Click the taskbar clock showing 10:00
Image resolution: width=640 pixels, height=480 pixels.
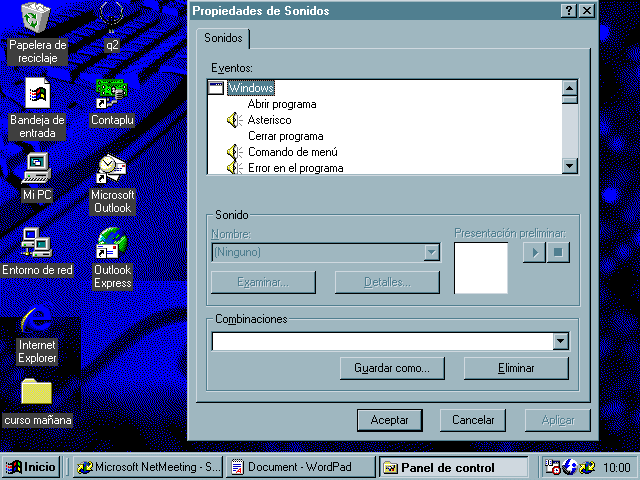[x=616, y=467]
